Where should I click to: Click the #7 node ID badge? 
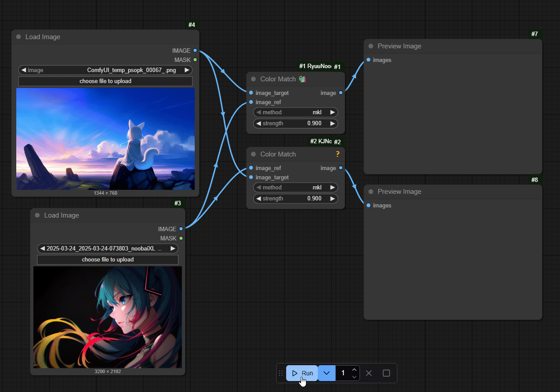click(x=535, y=34)
